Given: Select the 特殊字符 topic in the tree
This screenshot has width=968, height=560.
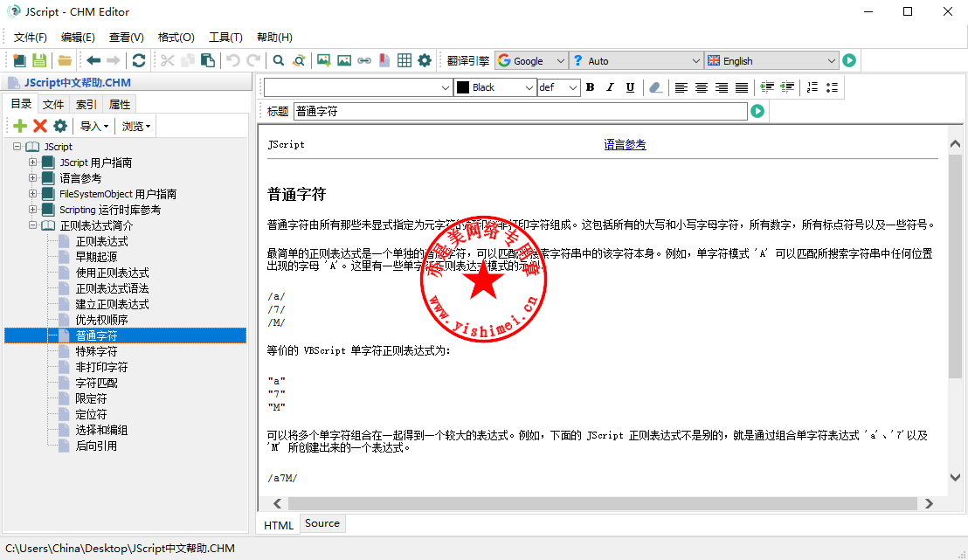Looking at the screenshot, I should [96, 351].
